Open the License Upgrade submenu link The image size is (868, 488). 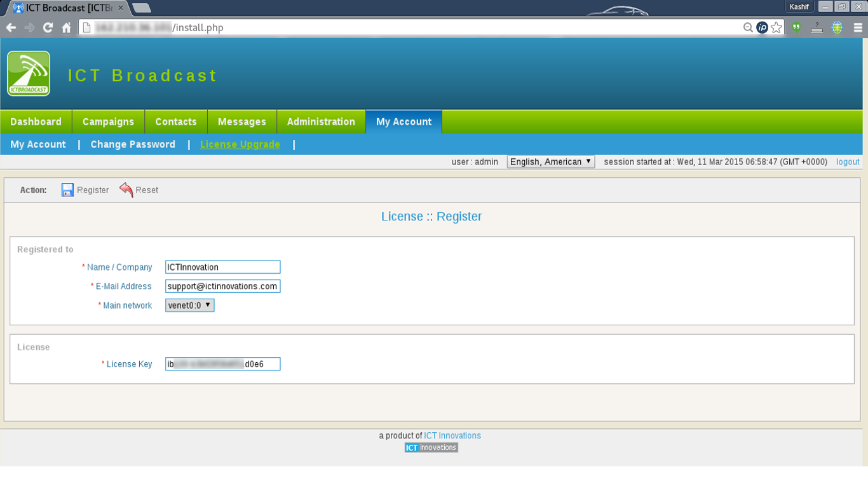[x=240, y=144]
